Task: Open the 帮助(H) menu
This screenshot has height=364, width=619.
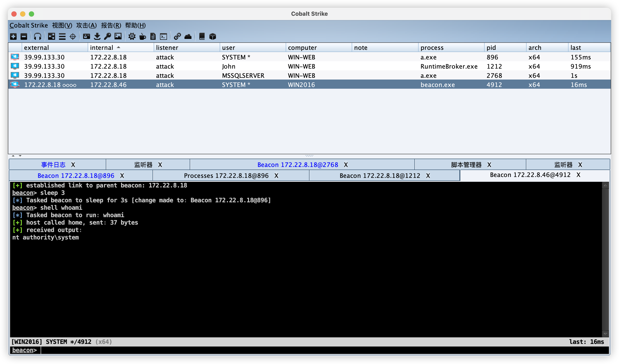Action: click(x=135, y=25)
